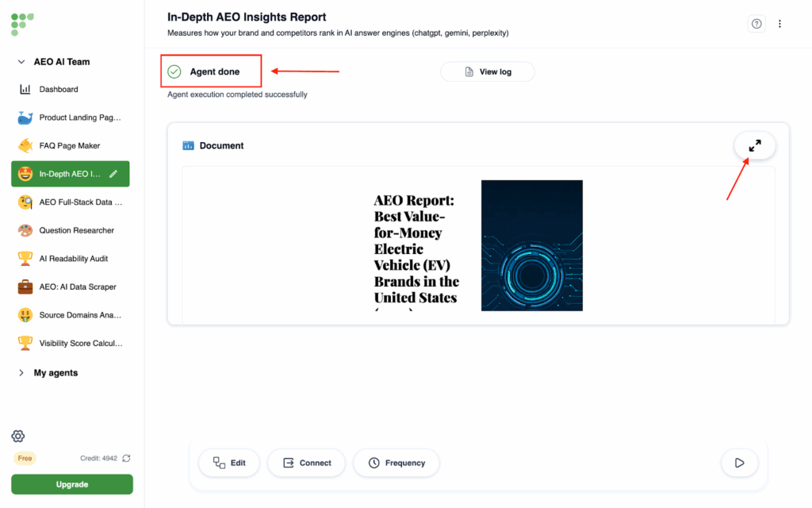812x508 pixels.
Task: Click the Edit button
Action: (229, 463)
